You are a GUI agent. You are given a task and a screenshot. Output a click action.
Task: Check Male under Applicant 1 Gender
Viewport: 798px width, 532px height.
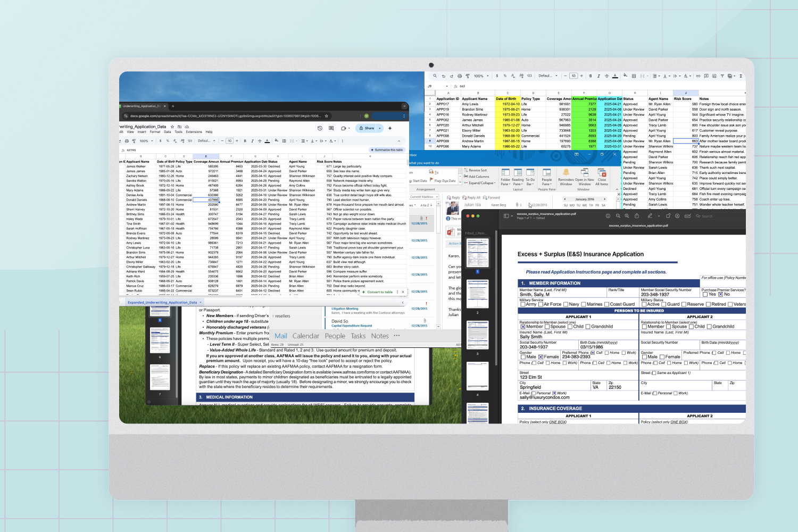[x=523, y=357]
